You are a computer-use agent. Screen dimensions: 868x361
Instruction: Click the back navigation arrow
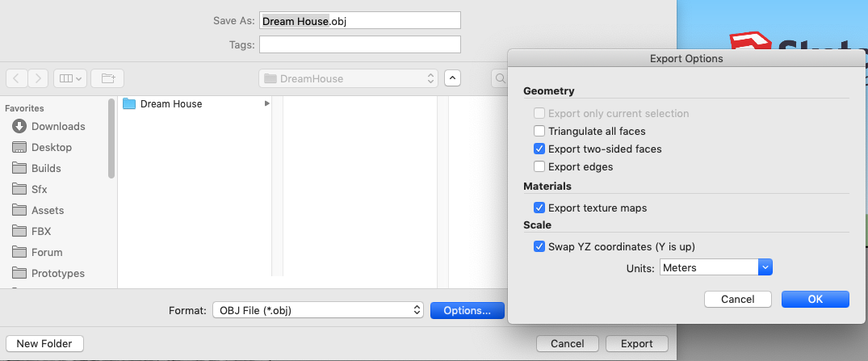[16, 78]
